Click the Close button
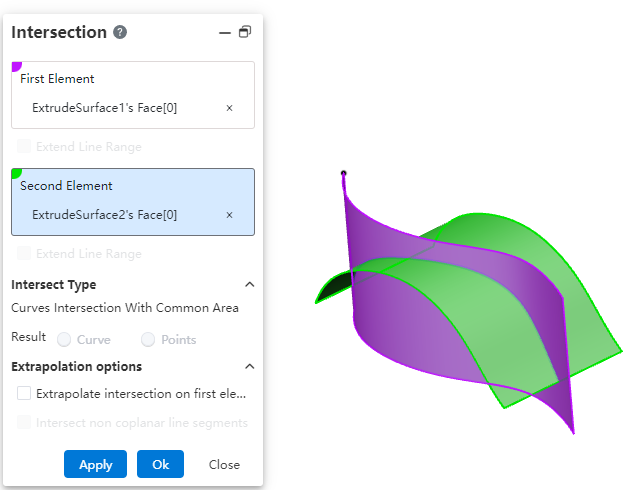The image size is (630, 490). click(x=224, y=464)
